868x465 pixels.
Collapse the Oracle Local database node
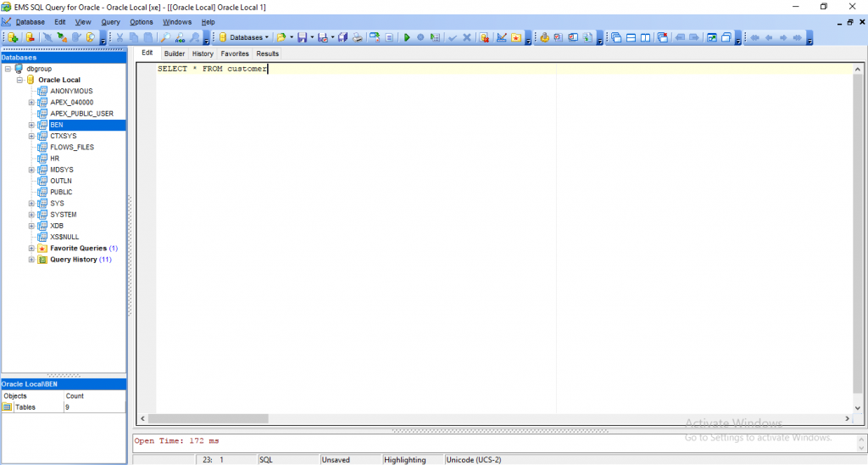pyautogui.click(x=19, y=80)
